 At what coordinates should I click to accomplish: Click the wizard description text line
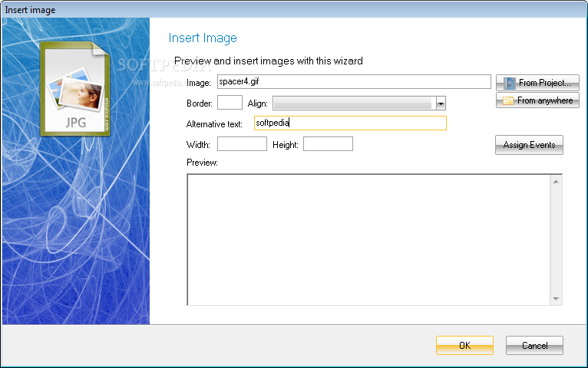click(x=268, y=61)
